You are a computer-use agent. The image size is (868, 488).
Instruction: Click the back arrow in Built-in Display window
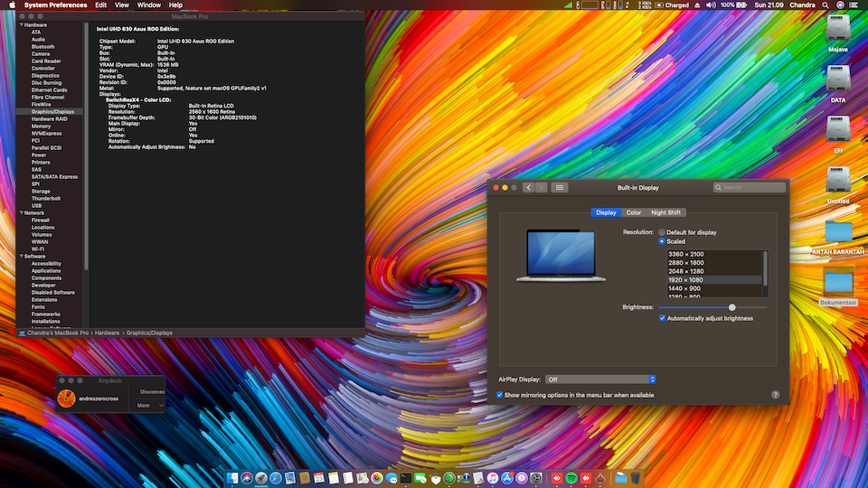click(x=528, y=187)
